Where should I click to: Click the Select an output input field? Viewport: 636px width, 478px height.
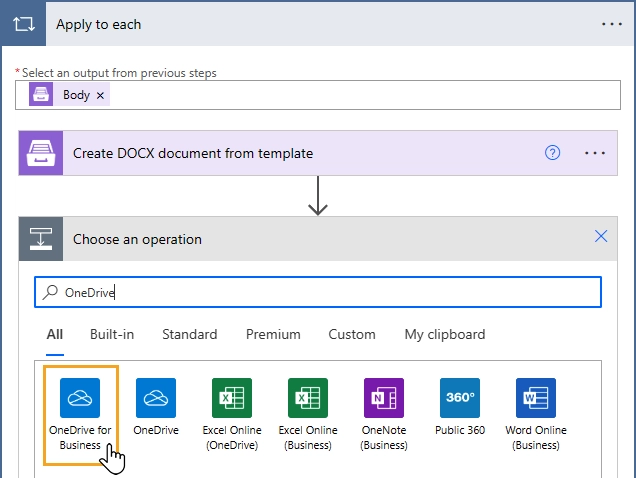click(318, 95)
